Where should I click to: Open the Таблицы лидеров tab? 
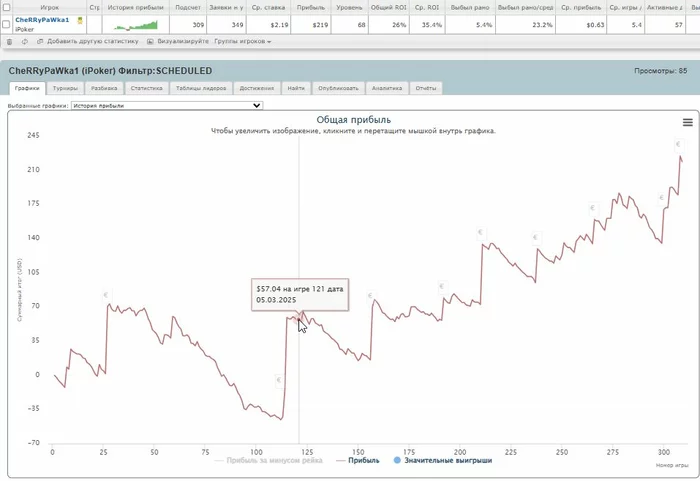[x=201, y=88]
